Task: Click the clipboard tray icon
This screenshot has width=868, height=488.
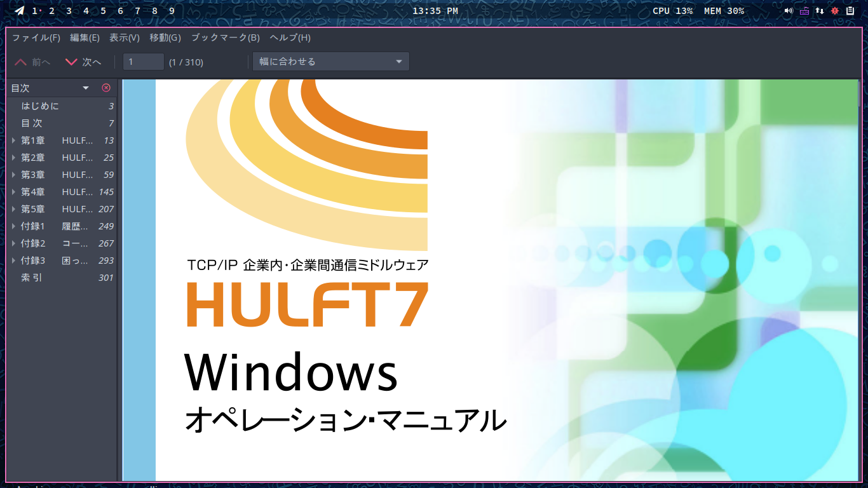Action: coord(850,11)
